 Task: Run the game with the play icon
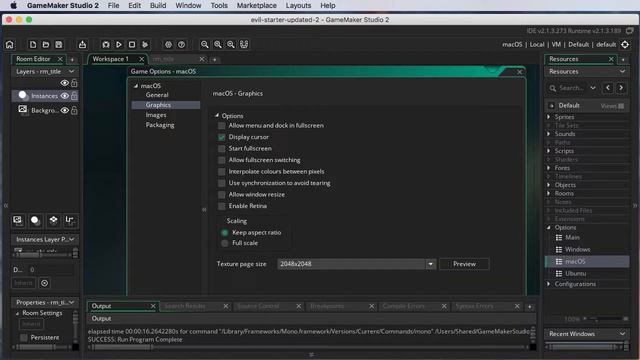[x=119, y=44]
